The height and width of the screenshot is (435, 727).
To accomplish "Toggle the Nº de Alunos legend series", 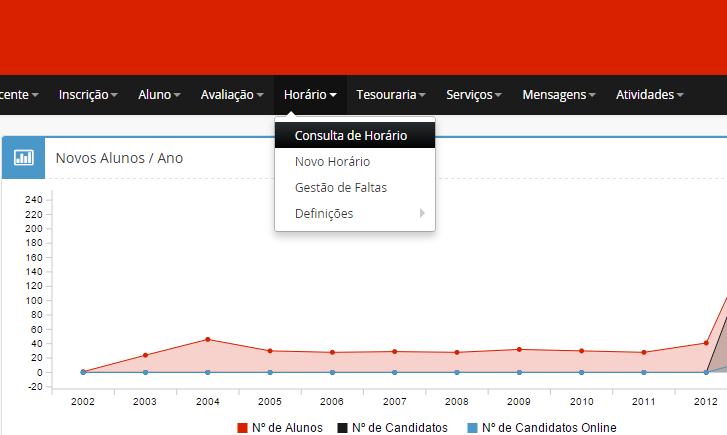I will coord(280,427).
